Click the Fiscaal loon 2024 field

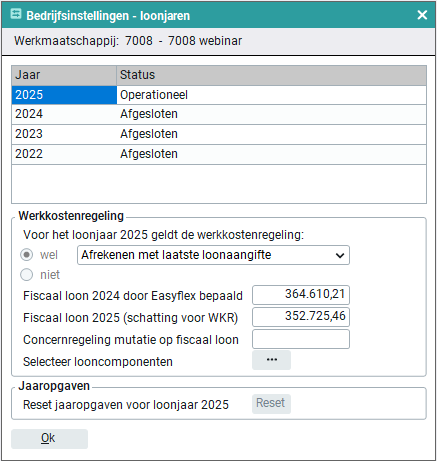coord(301,295)
